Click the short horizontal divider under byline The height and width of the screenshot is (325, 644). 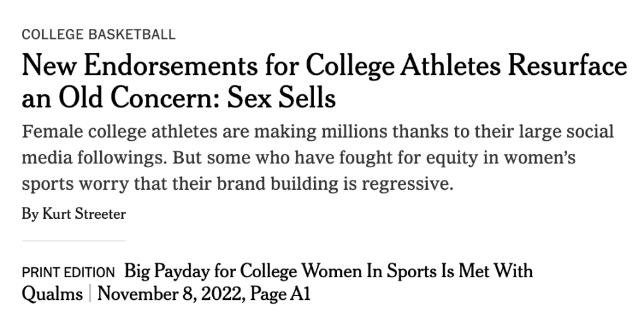coord(74,241)
